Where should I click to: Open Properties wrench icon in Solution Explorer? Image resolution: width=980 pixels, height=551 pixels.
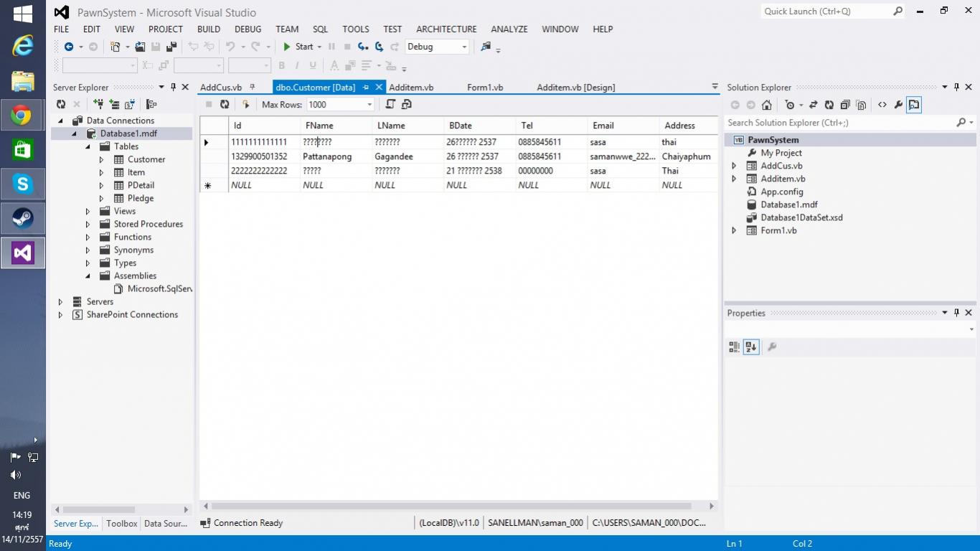click(x=897, y=105)
